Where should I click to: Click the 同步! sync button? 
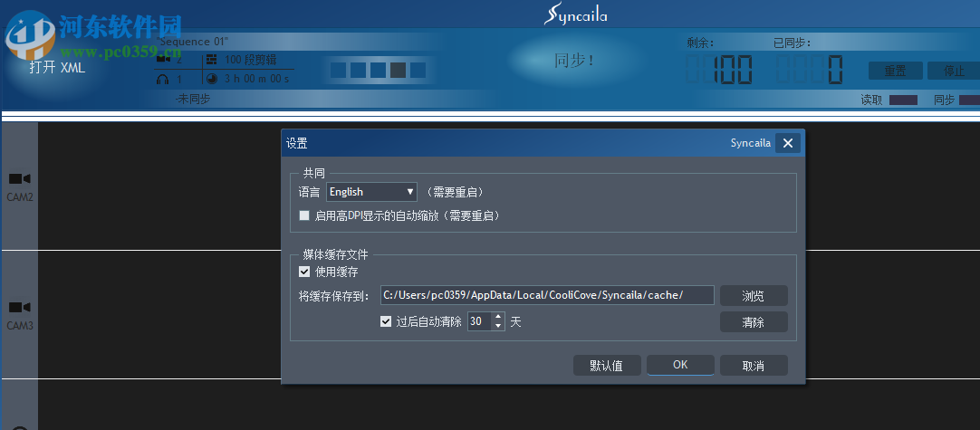pos(574,61)
